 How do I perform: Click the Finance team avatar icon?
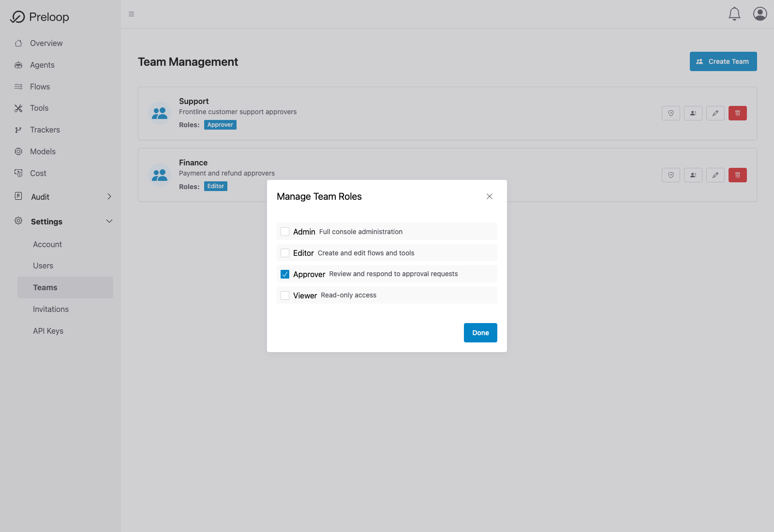point(160,175)
